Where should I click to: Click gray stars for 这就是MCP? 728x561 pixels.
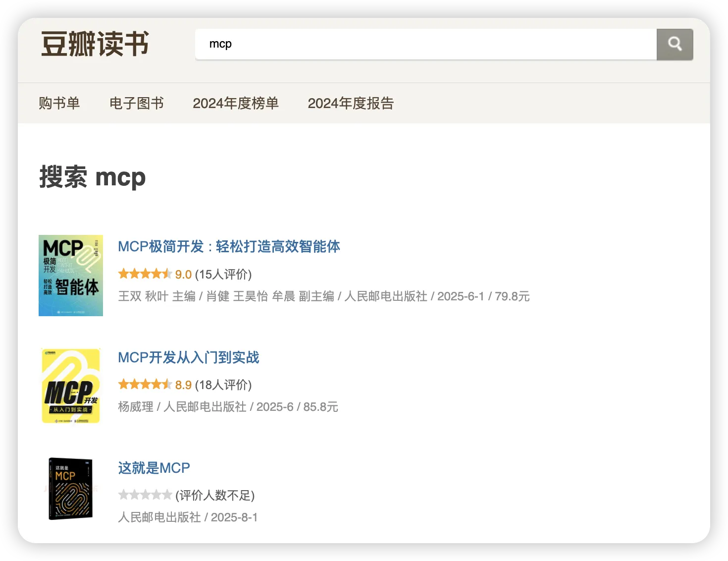[145, 495]
